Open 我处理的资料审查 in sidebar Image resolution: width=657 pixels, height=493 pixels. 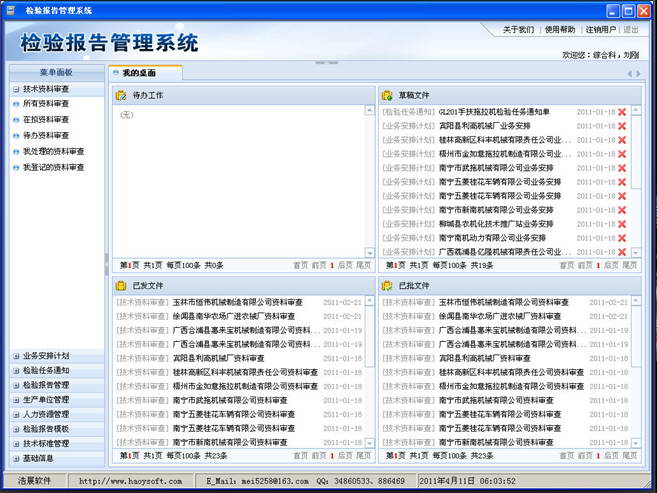point(53,151)
